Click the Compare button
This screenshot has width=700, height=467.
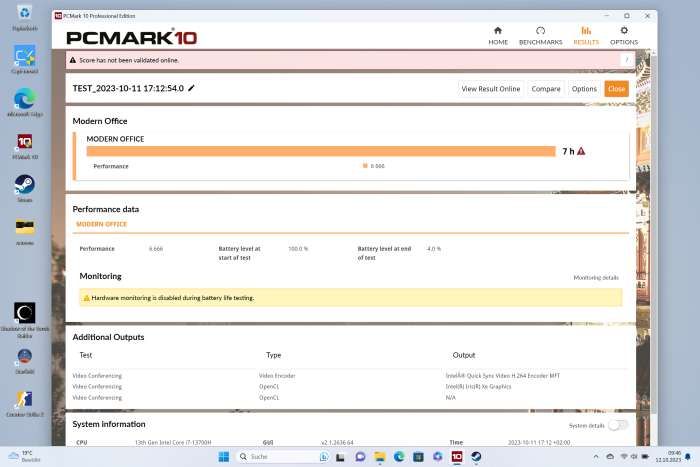tap(546, 89)
